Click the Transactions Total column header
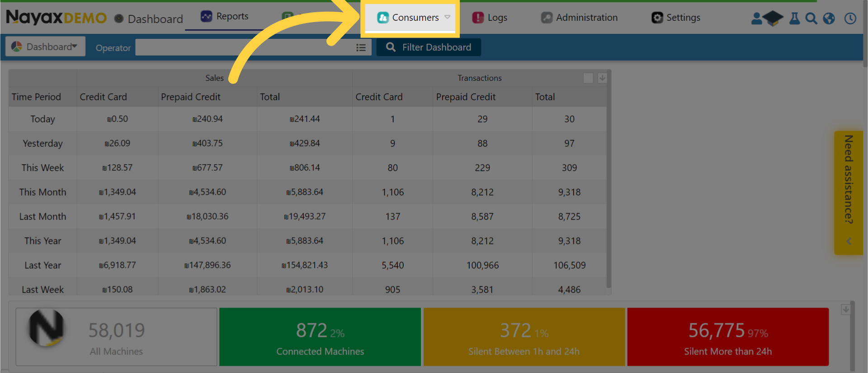 [x=545, y=97]
